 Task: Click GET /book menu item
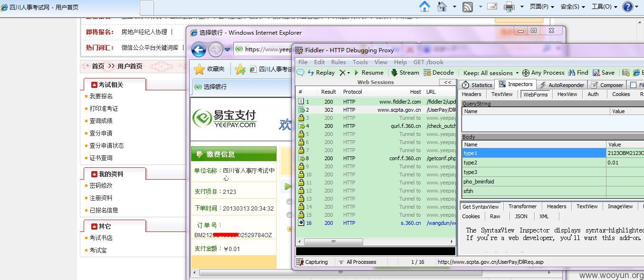(x=428, y=62)
